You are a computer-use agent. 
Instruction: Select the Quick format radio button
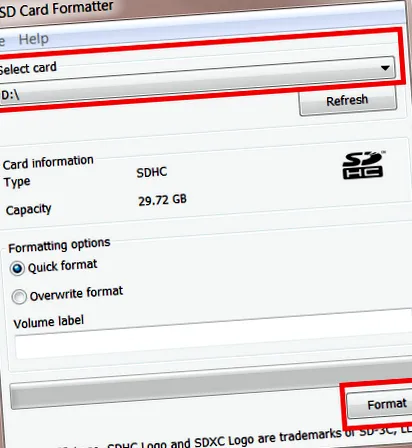17,268
